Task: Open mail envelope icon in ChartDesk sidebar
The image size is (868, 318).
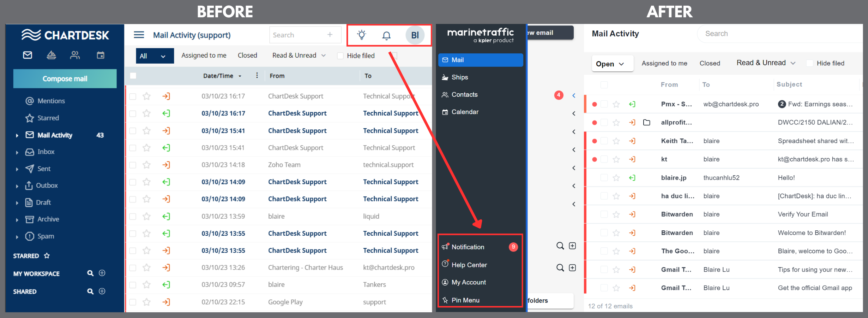Action: click(28, 55)
